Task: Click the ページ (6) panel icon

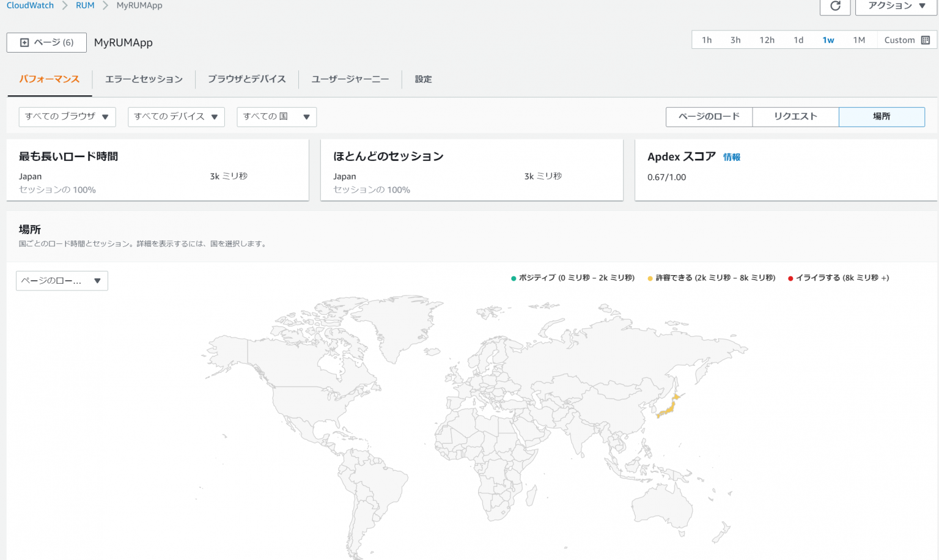Action: tap(24, 42)
